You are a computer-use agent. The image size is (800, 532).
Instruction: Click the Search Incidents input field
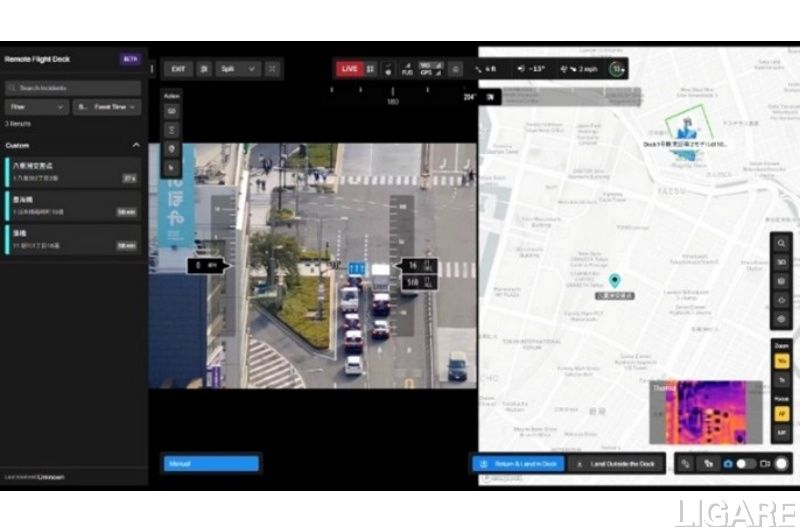pos(73,88)
